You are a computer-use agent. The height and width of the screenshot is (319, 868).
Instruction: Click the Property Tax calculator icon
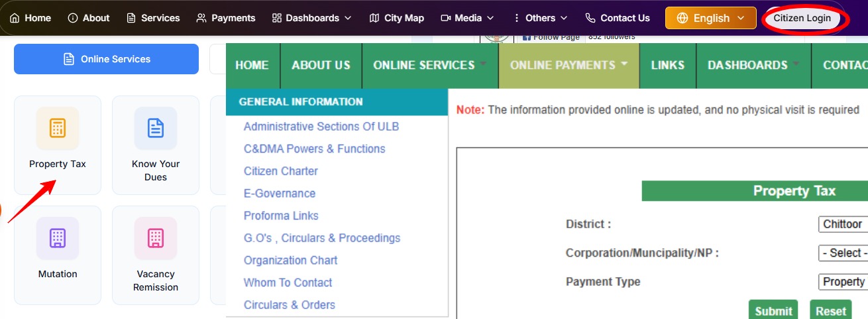coord(58,128)
